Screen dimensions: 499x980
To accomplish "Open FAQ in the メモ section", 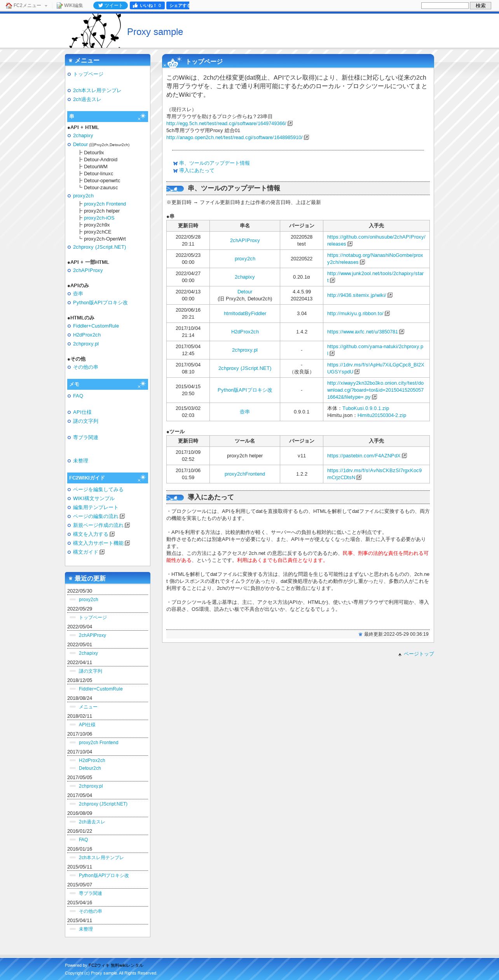I will coord(78,396).
